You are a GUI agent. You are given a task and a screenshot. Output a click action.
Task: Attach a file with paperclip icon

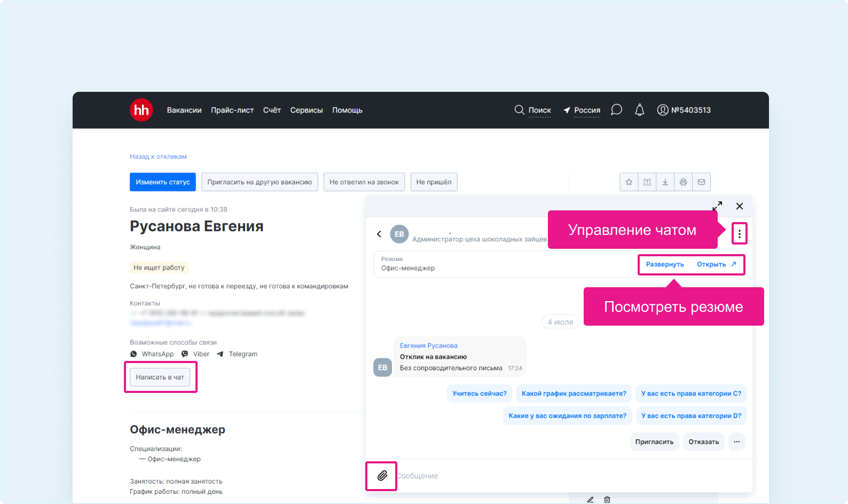click(382, 476)
